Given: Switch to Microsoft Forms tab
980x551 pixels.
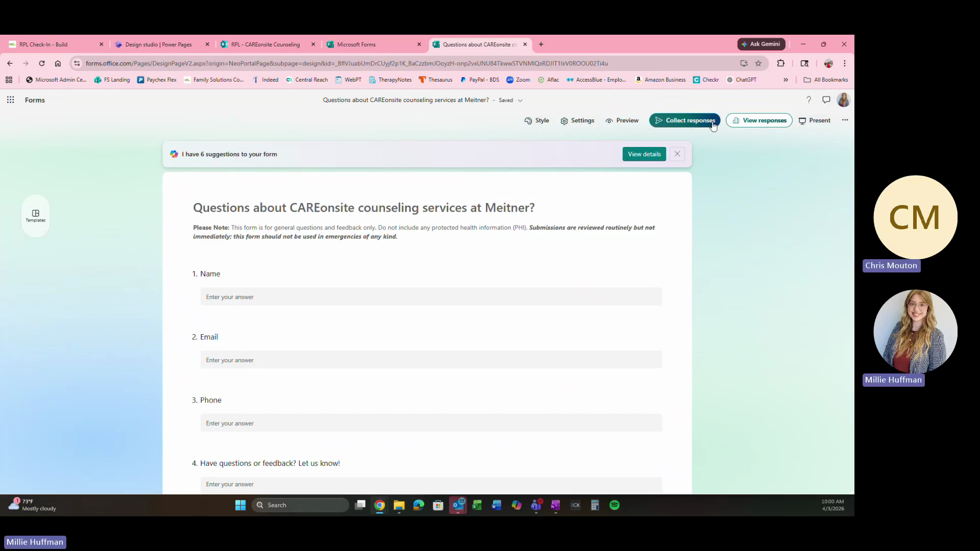Looking at the screenshot, I should pyautogui.click(x=374, y=44).
